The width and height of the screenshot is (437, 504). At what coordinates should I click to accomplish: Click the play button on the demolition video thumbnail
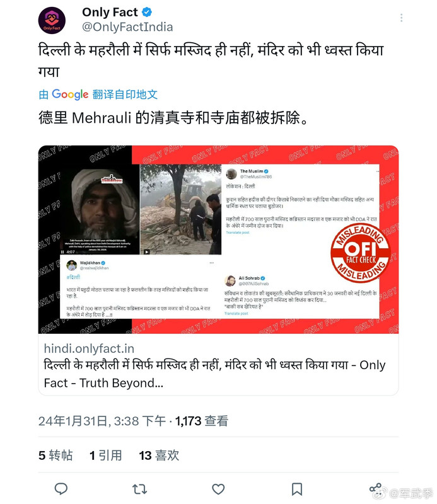point(146,252)
